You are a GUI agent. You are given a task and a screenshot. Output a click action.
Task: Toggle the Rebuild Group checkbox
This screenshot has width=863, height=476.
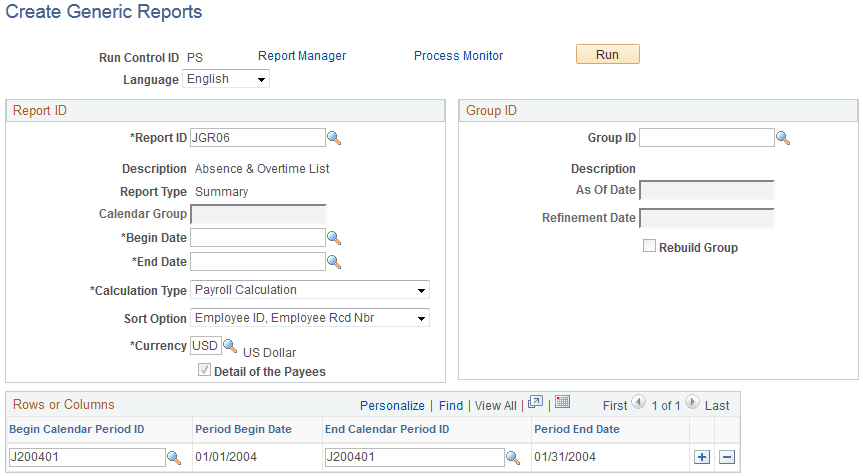coord(649,247)
